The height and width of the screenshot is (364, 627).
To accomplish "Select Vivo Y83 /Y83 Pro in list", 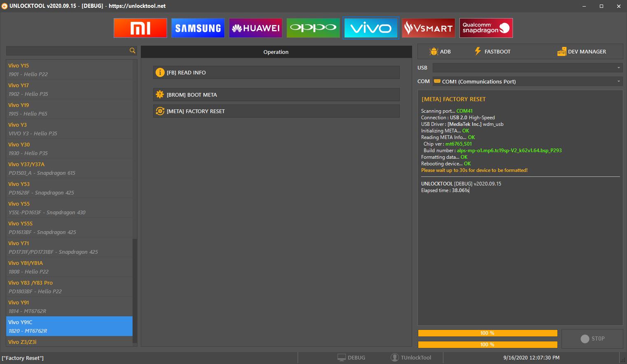I will tap(69, 287).
